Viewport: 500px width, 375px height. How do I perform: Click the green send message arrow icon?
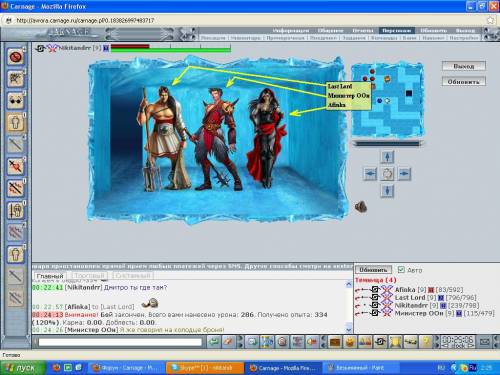[x=214, y=342]
